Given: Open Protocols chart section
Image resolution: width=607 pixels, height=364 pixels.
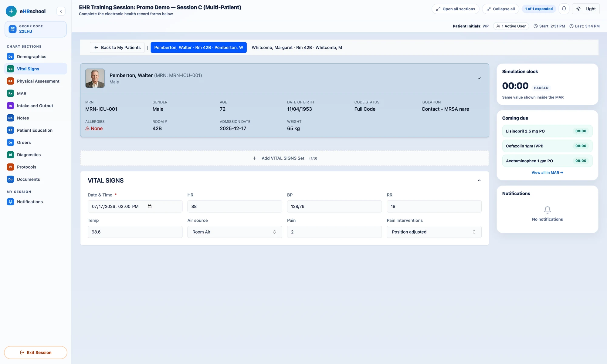Looking at the screenshot, I should (x=36, y=167).
